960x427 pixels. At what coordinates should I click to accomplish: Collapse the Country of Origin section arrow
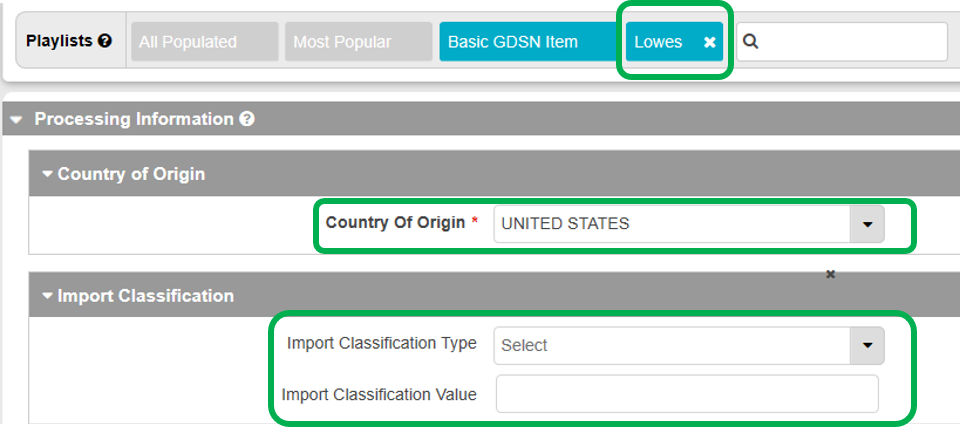click(x=47, y=174)
